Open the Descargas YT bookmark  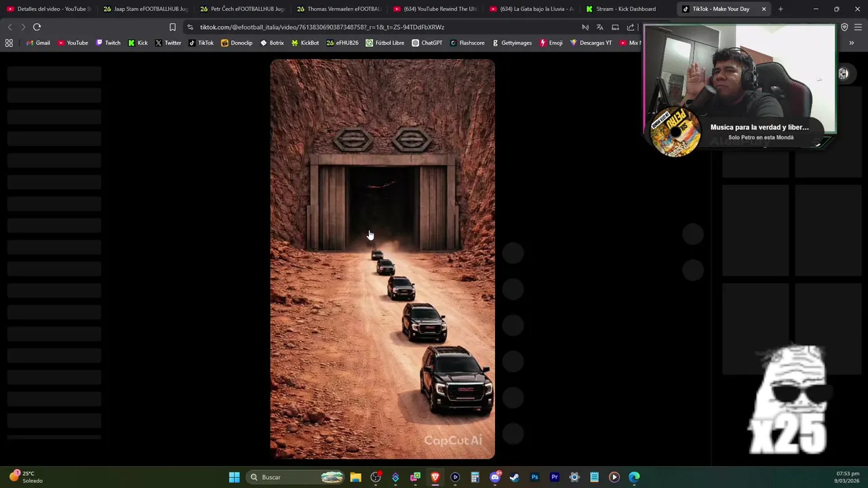591,43
